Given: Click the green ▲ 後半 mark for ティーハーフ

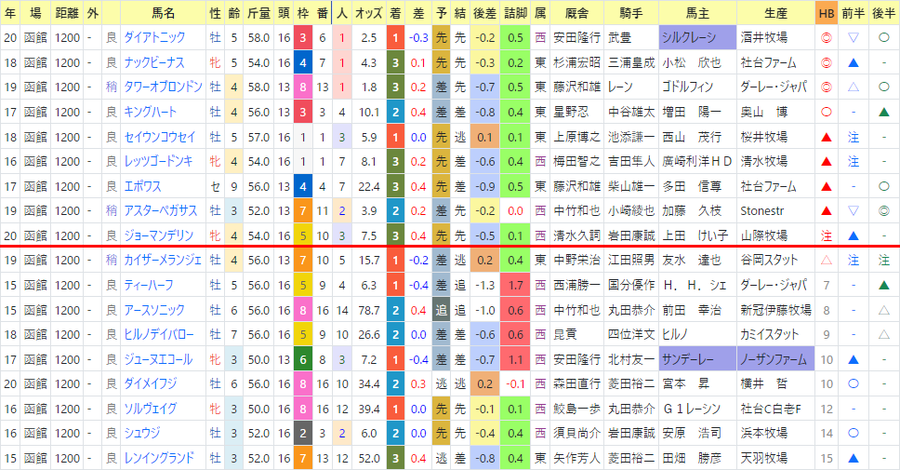Looking at the screenshot, I should tap(884, 286).
